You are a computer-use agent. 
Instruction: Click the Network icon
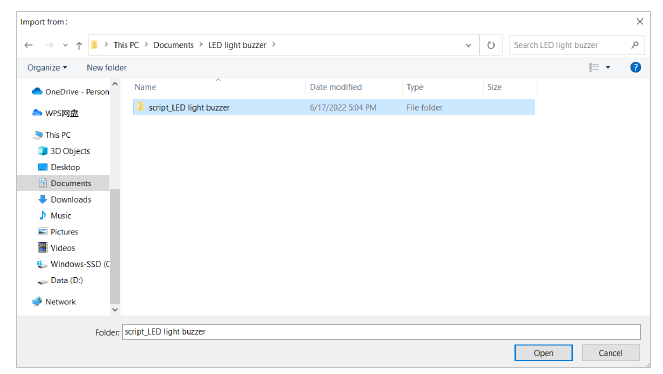coord(37,301)
